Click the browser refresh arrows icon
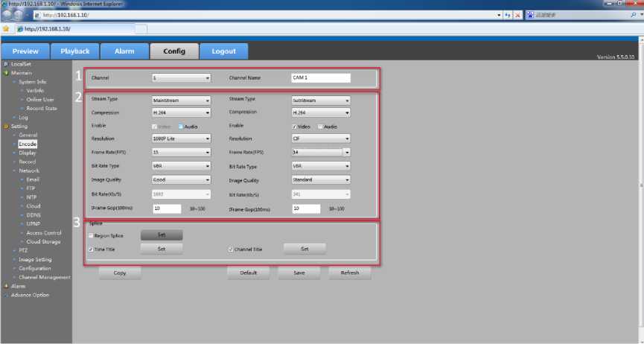Viewport: 644px width, 344px height. click(x=508, y=15)
